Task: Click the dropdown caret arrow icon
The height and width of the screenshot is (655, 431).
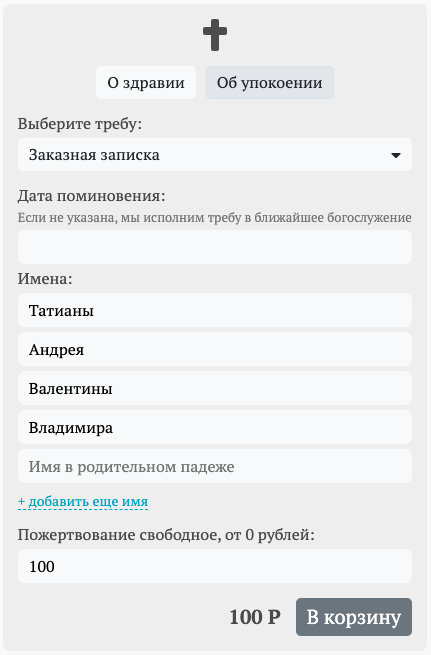Action: click(x=396, y=155)
